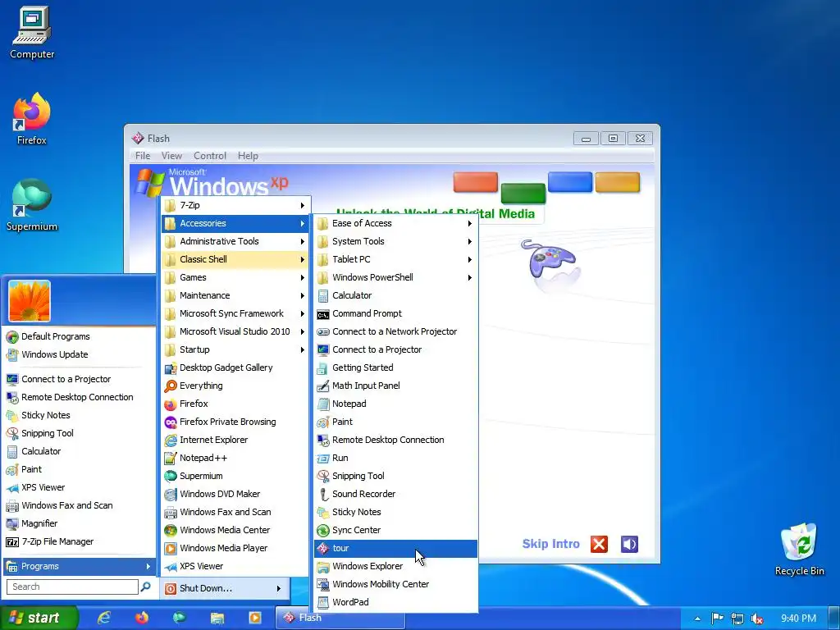Image resolution: width=840 pixels, height=630 pixels.
Task: Open the File menu in Flash window
Action: (x=143, y=155)
